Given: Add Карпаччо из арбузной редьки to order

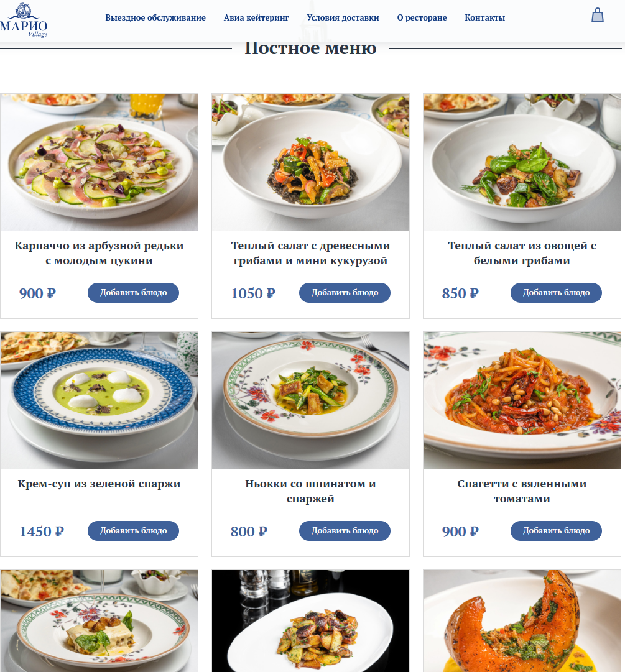Looking at the screenshot, I should tap(133, 293).
